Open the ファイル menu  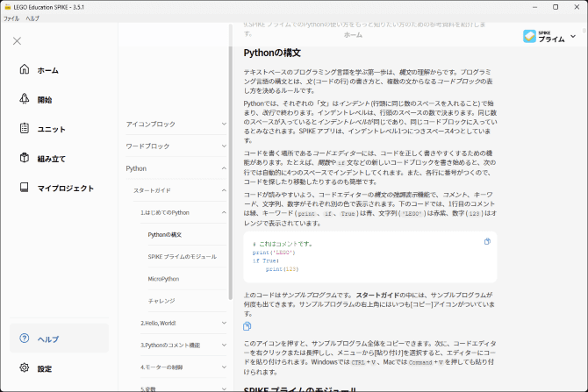coord(11,18)
